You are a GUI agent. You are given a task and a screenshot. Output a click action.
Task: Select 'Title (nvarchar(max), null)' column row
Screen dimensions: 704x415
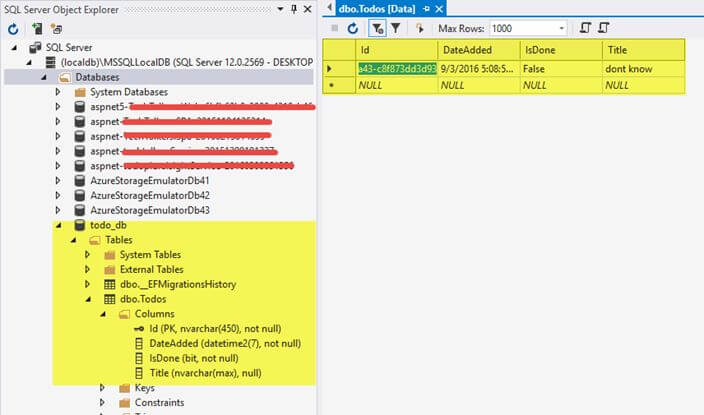click(x=205, y=373)
